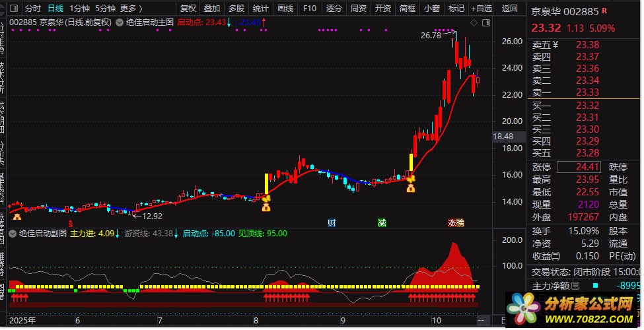Open the F10 company info

(310, 8)
